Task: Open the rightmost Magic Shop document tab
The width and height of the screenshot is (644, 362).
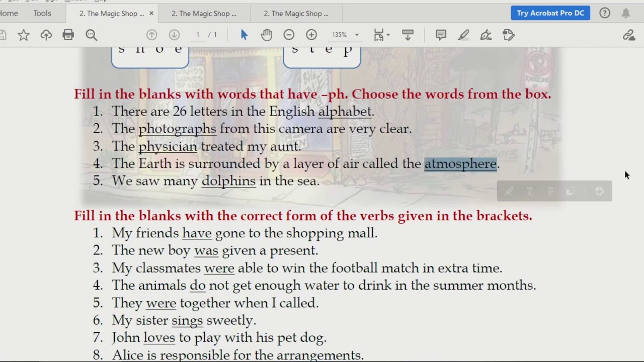Action: coord(296,14)
